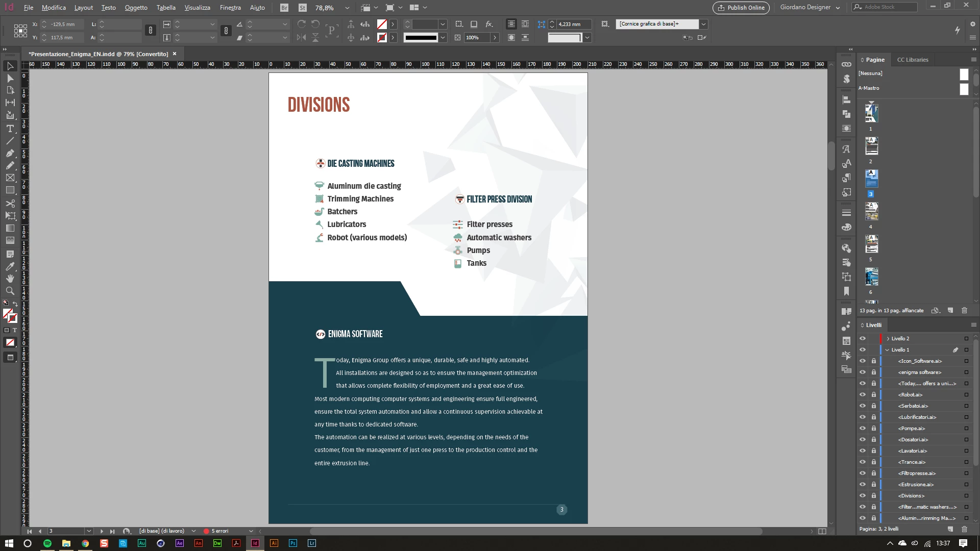Select the Eyedropper tool
Screen dimensions: 980x551
coord(10,266)
